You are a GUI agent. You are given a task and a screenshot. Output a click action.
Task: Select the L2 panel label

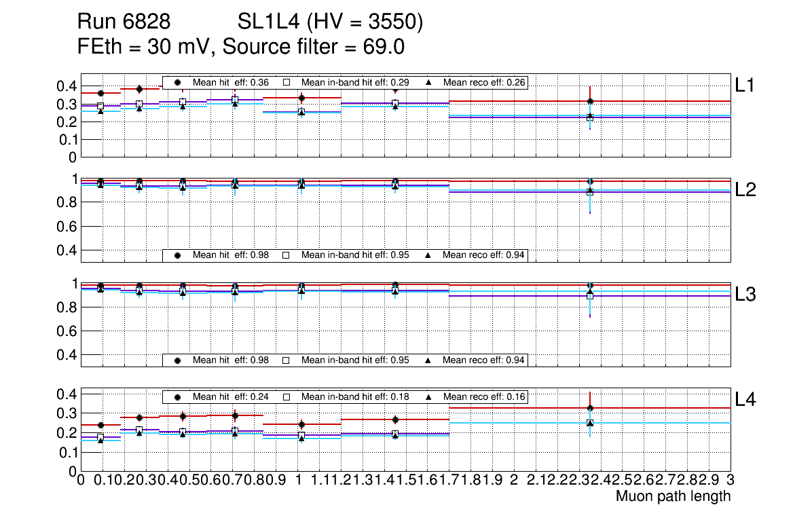[745, 190]
